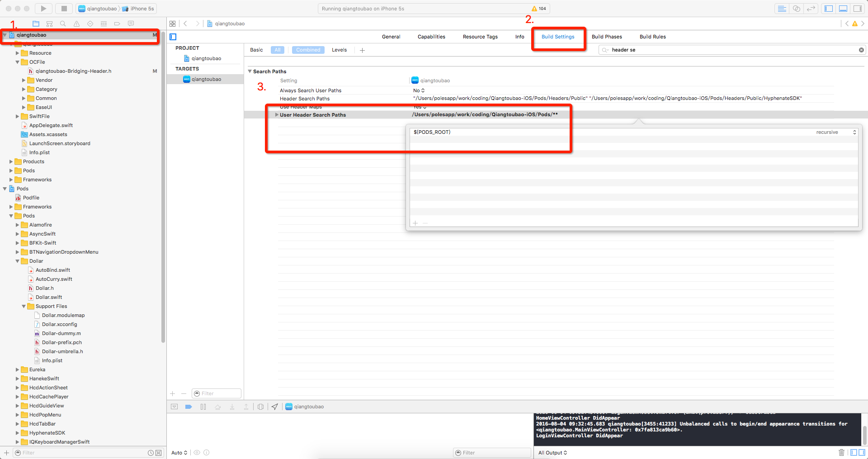Select Combined settings view

click(308, 50)
